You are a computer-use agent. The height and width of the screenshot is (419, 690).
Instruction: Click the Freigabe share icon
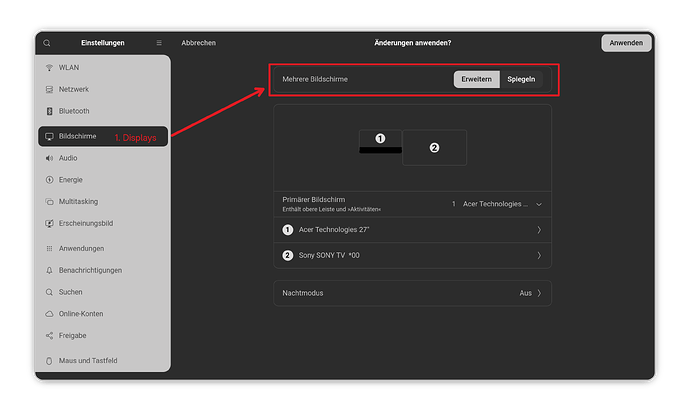click(49, 335)
